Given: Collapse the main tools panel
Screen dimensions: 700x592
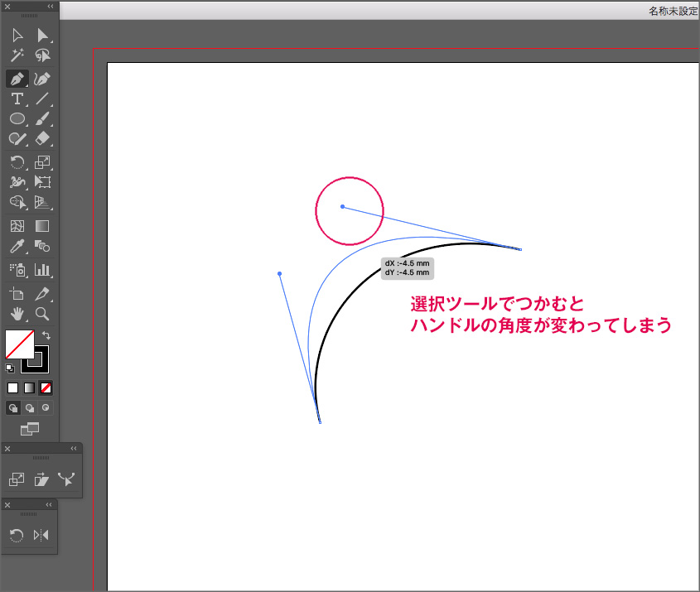Looking at the screenshot, I should 50,7.
